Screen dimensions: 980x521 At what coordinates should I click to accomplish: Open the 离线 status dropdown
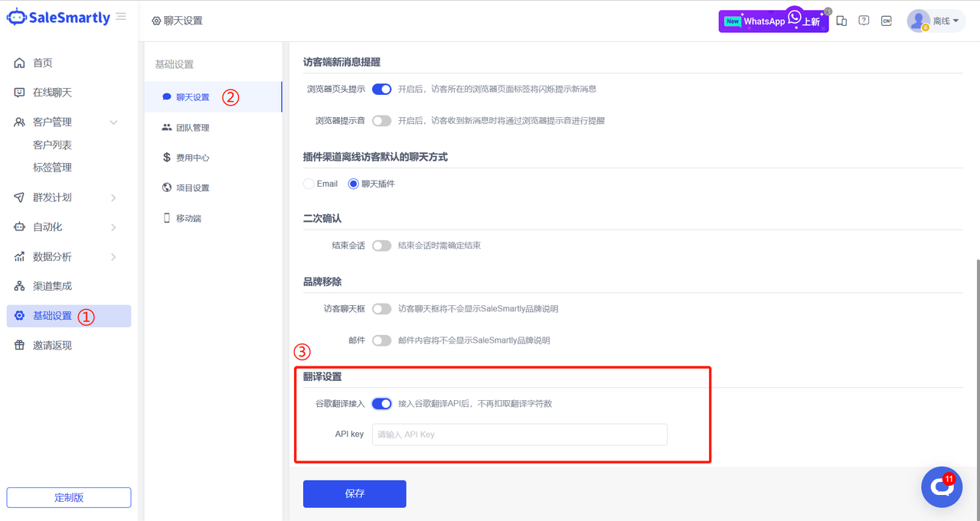(946, 21)
